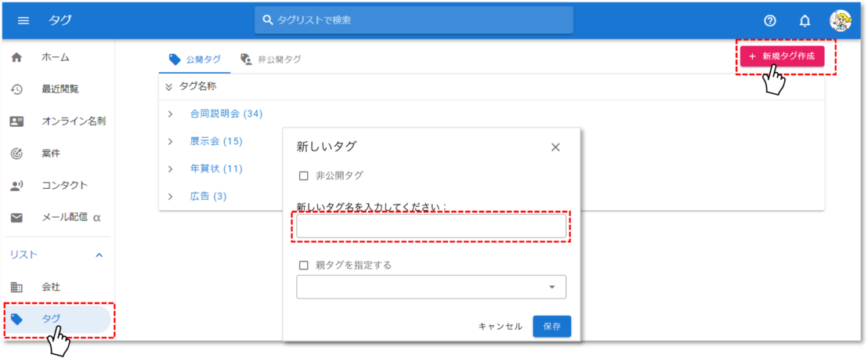
Task: Open the 合同説明会 (34) tag link
Action: 226,114
